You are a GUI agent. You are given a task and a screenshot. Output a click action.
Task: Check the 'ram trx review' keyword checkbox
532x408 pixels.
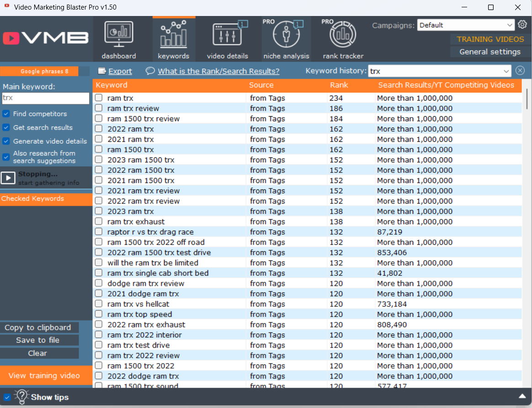point(99,108)
